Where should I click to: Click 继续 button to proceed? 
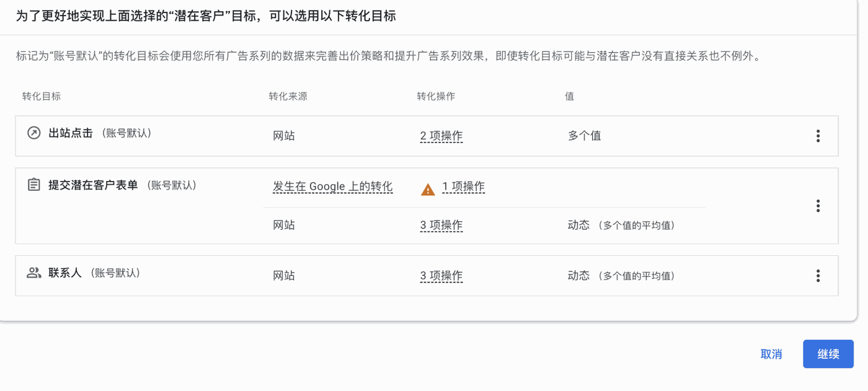click(x=828, y=354)
